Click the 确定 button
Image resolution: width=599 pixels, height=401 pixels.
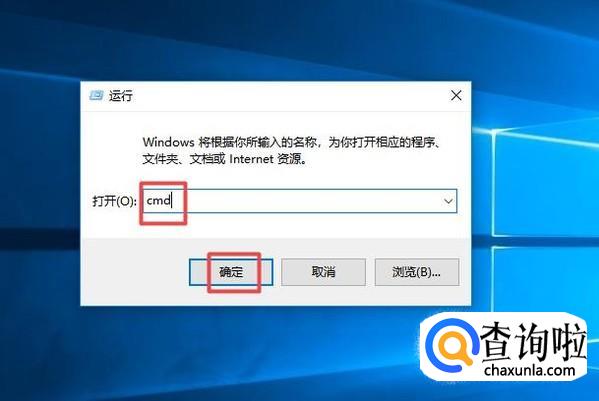231,272
